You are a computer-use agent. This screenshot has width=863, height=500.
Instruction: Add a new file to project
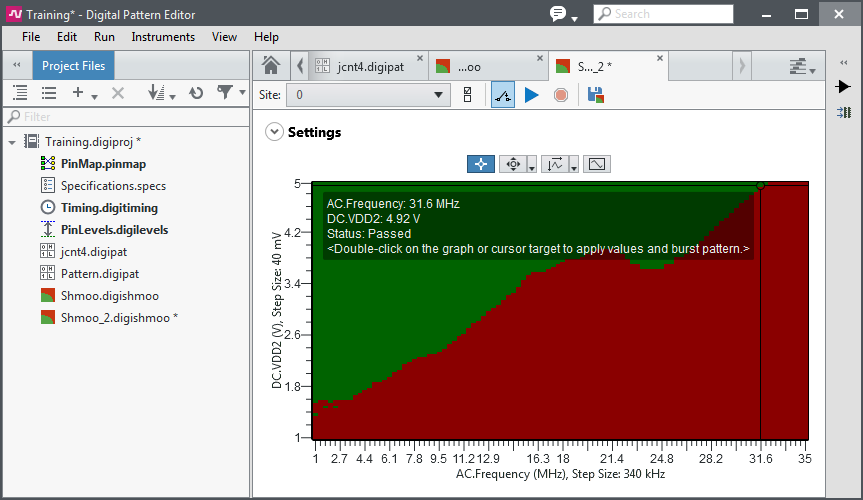[x=78, y=93]
